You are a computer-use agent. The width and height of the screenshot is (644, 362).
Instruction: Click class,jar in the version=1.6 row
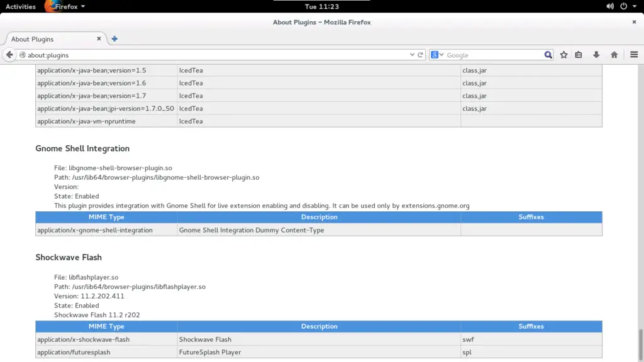pyautogui.click(x=474, y=83)
